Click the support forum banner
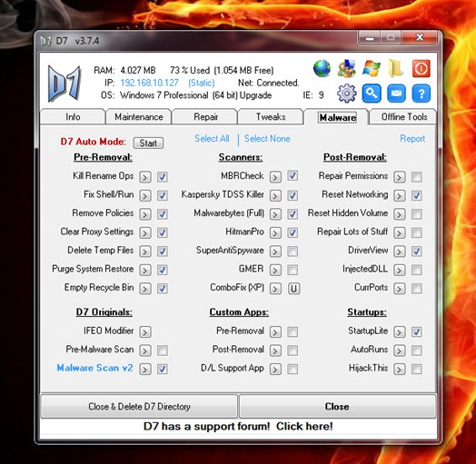This screenshot has height=464, width=476. click(x=238, y=427)
